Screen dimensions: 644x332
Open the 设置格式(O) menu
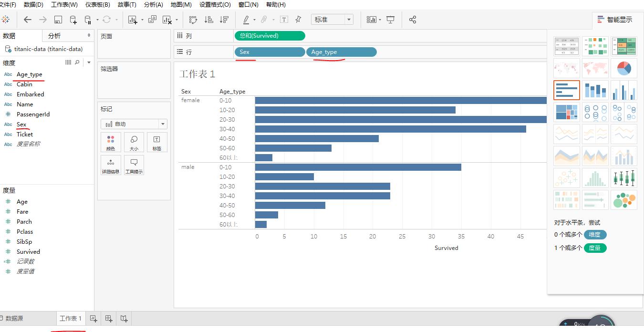click(215, 4)
